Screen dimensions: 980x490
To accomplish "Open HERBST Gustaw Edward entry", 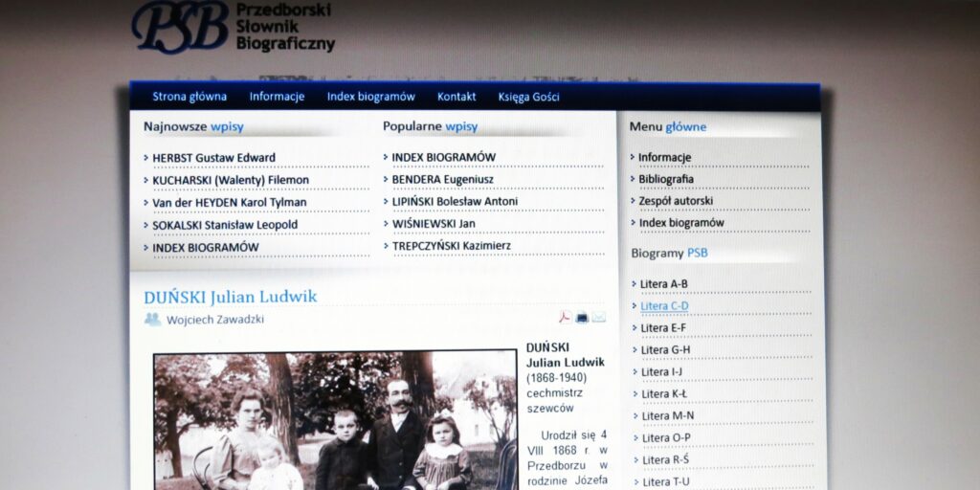I will [213, 158].
